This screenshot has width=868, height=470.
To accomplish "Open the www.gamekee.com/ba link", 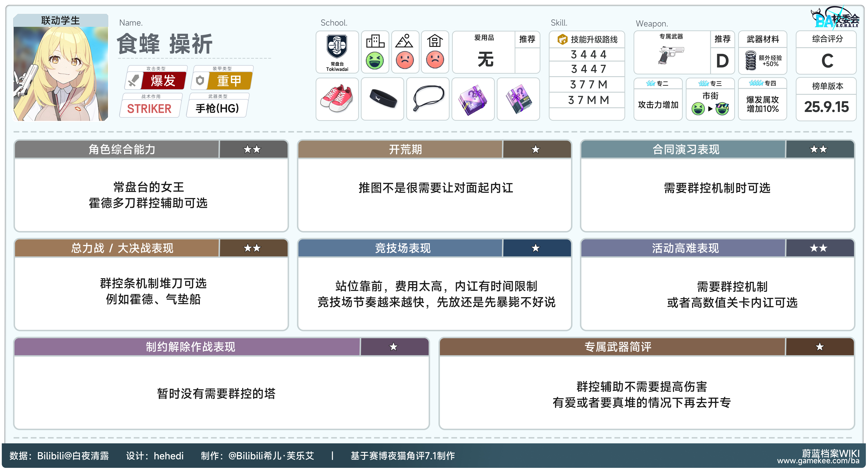I will (x=818, y=461).
